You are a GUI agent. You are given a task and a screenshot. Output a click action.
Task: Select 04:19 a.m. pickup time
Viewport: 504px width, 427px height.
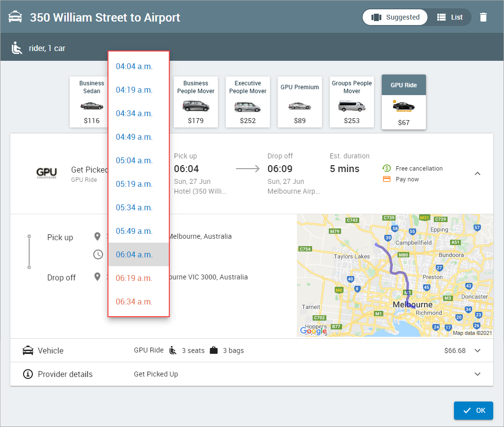(138, 90)
